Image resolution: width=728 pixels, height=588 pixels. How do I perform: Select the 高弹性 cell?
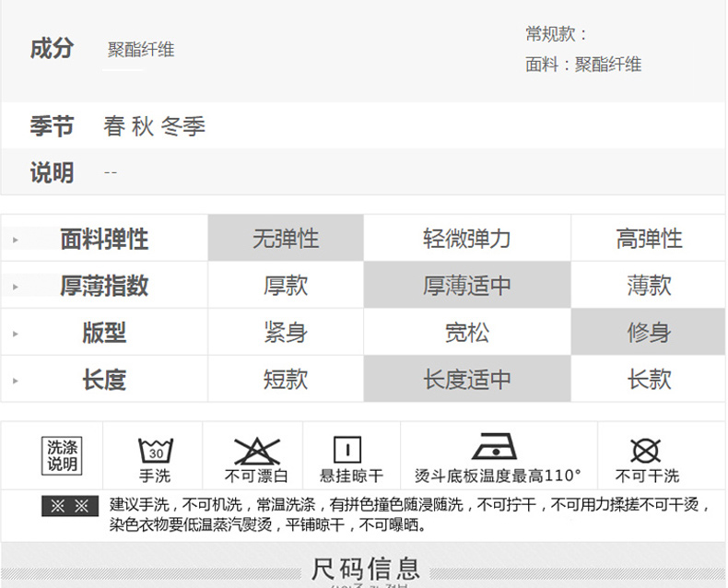(x=649, y=238)
